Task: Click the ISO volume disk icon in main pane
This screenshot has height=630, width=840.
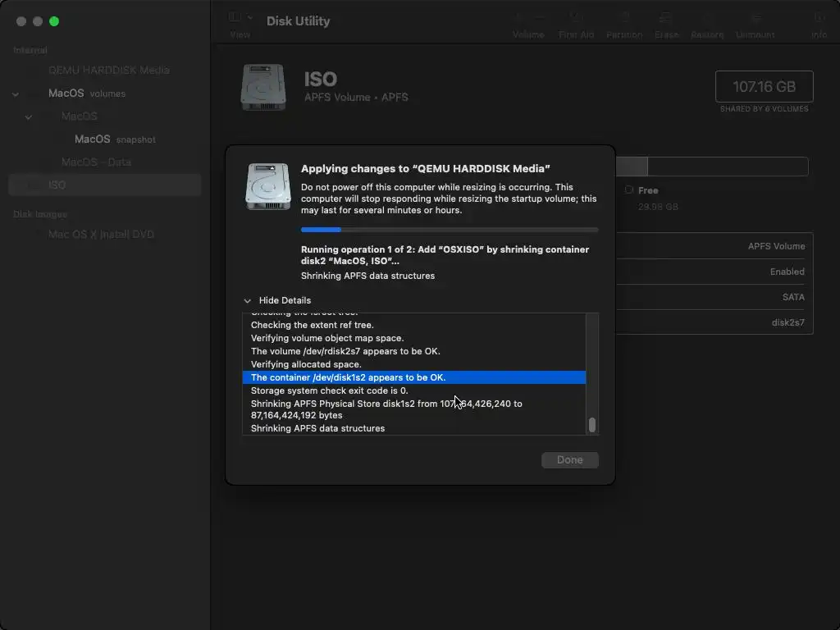Action: tap(263, 87)
